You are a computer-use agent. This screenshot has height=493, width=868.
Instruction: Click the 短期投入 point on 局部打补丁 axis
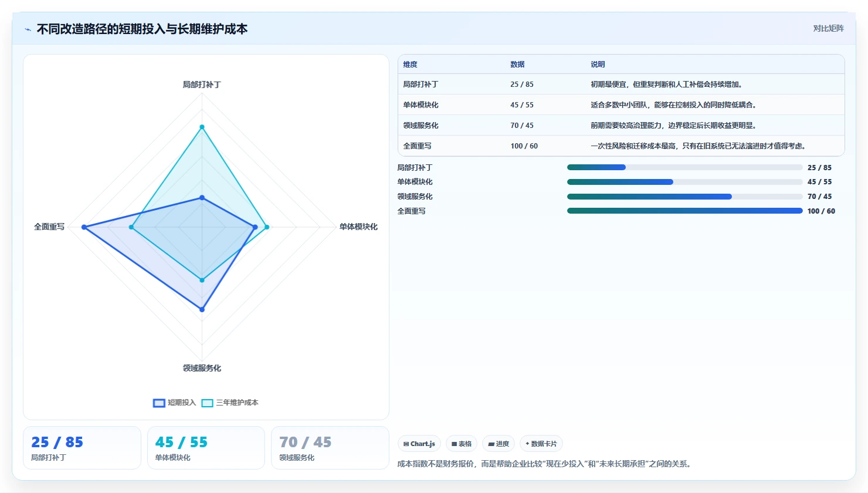point(202,198)
